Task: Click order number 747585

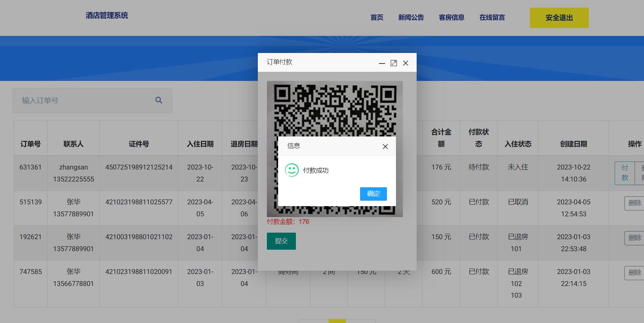Action: 30,272
